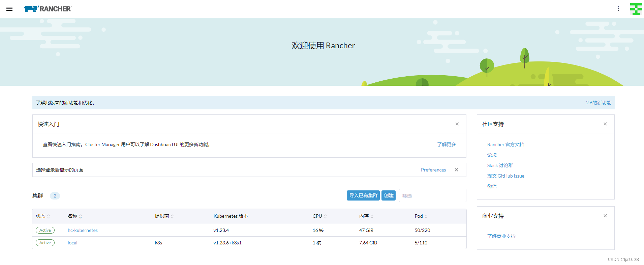Open Rancher 官方文档 link
Screen dimensions: 644x265
(505, 144)
